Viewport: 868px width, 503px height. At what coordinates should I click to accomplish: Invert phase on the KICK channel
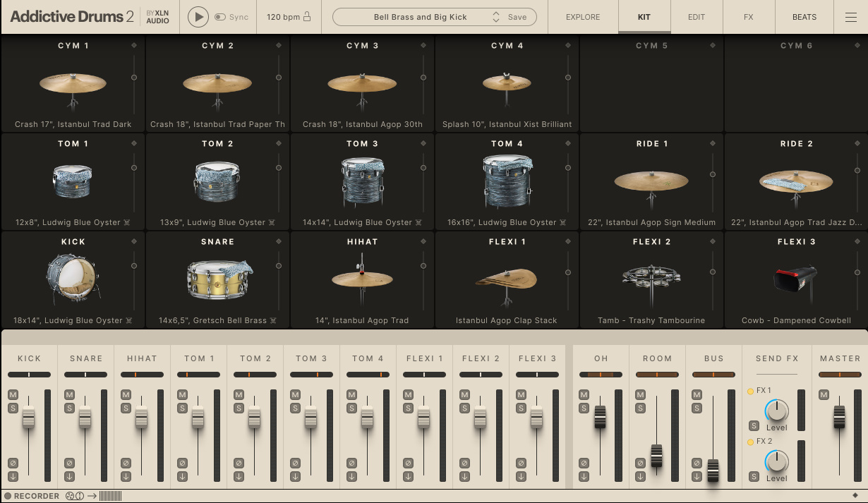(x=13, y=463)
